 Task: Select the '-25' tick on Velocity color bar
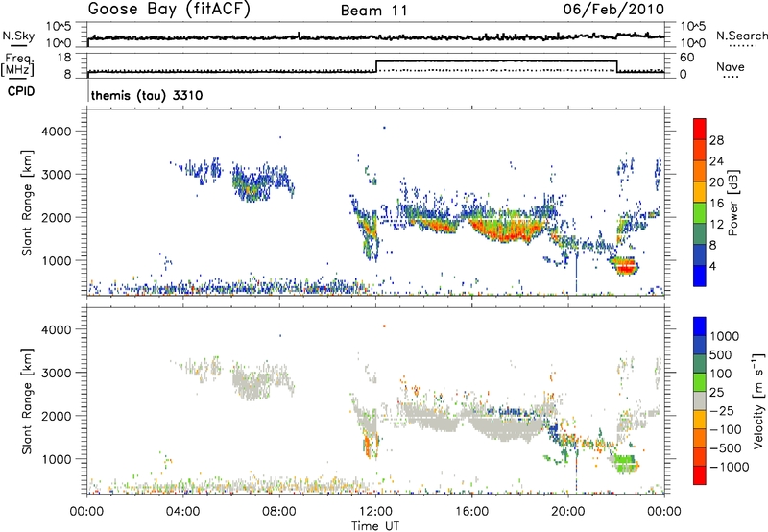(x=722, y=411)
